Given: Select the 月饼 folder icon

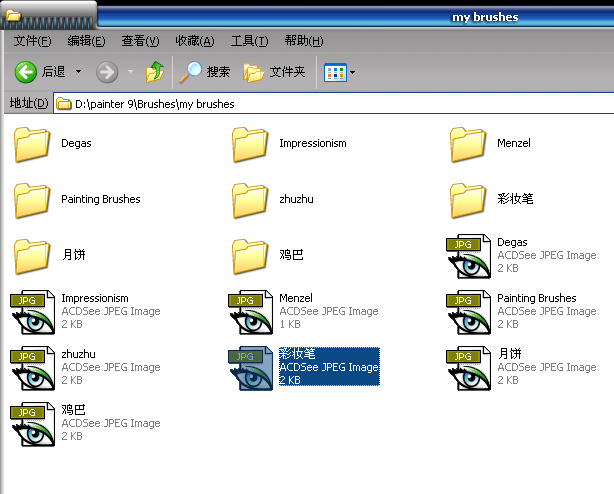Looking at the screenshot, I should point(32,256).
